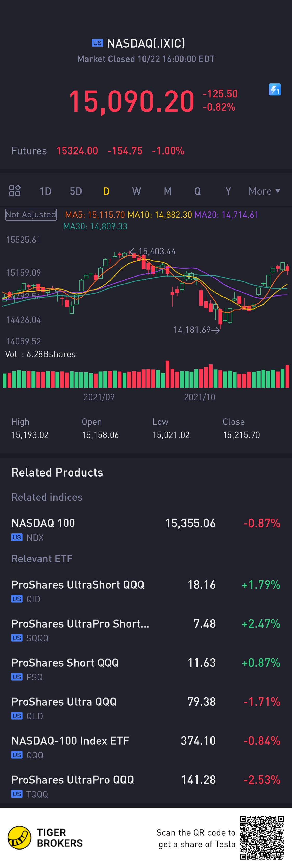Expand the More timeframe dropdown
Screen dimensions: 292x868
point(264,191)
